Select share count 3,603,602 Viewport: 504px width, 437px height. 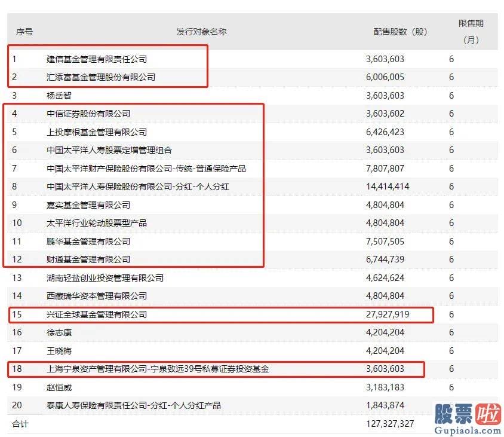[385, 114]
